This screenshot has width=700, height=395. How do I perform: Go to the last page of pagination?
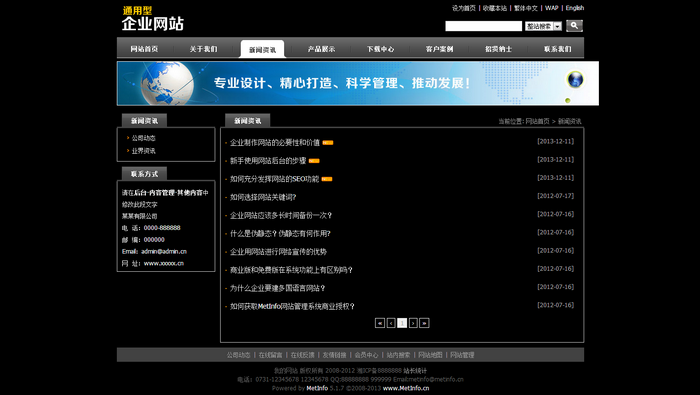coord(425,323)
